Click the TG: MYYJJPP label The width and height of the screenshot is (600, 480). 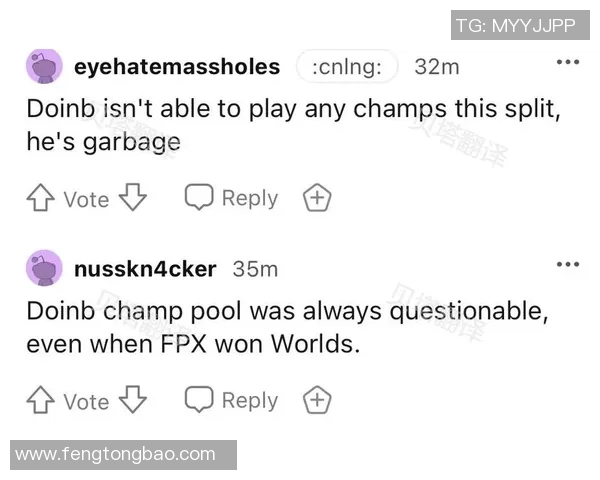514,25
